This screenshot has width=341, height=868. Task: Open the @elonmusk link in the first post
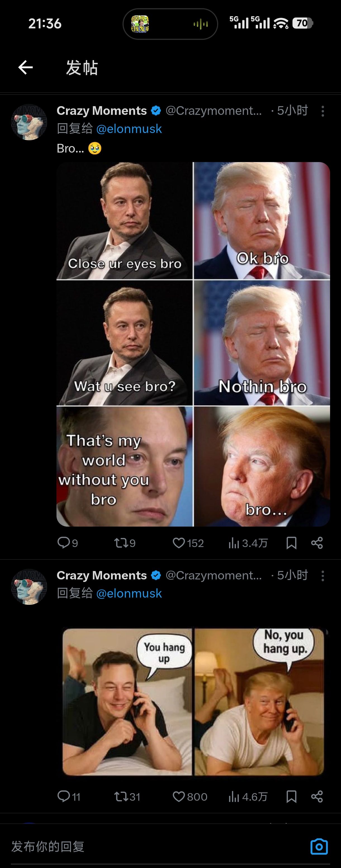point(129,129)
